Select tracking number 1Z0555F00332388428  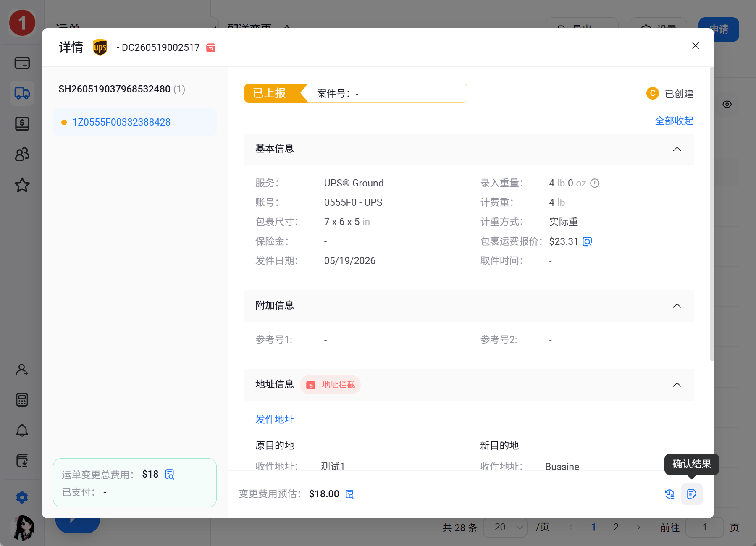pos(121,122)
